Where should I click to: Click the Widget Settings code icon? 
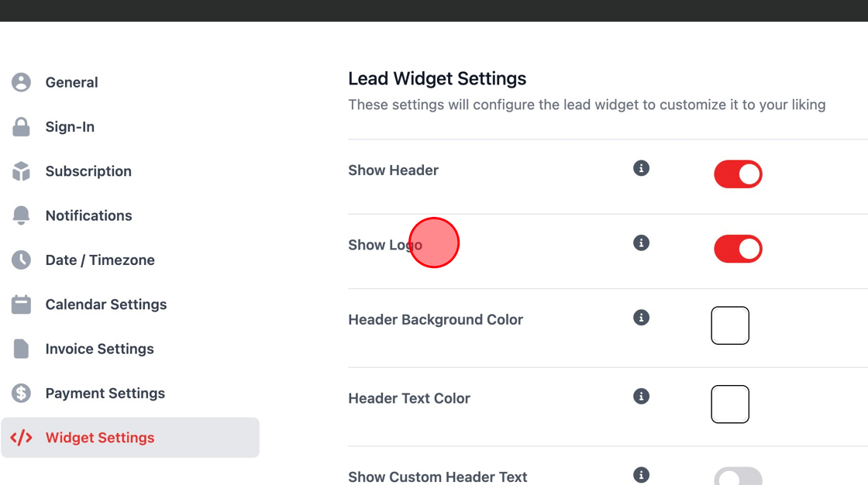click(x=21, y=438)
